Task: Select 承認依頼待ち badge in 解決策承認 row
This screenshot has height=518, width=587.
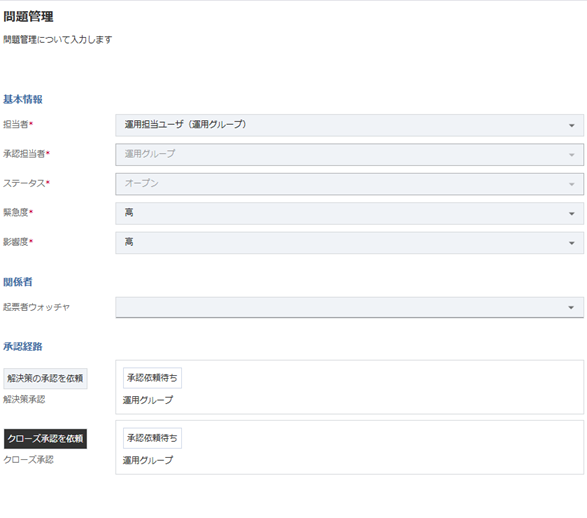Action: 152,378
